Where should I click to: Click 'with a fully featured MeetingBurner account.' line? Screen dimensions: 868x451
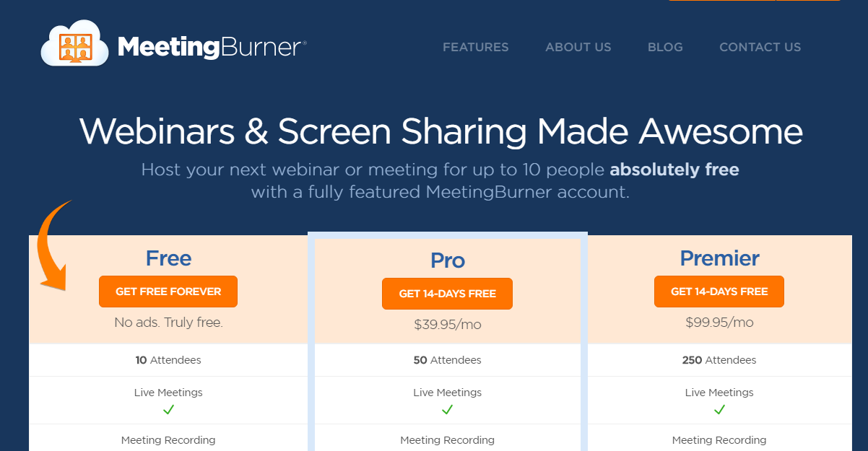coord(440,193)
